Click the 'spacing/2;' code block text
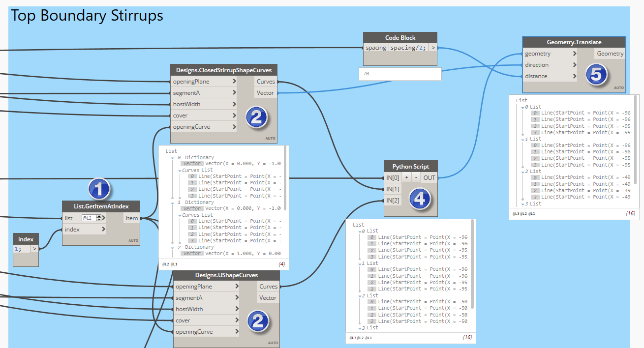This screenshot has width=644, height=348. click(x=408, y=48)
